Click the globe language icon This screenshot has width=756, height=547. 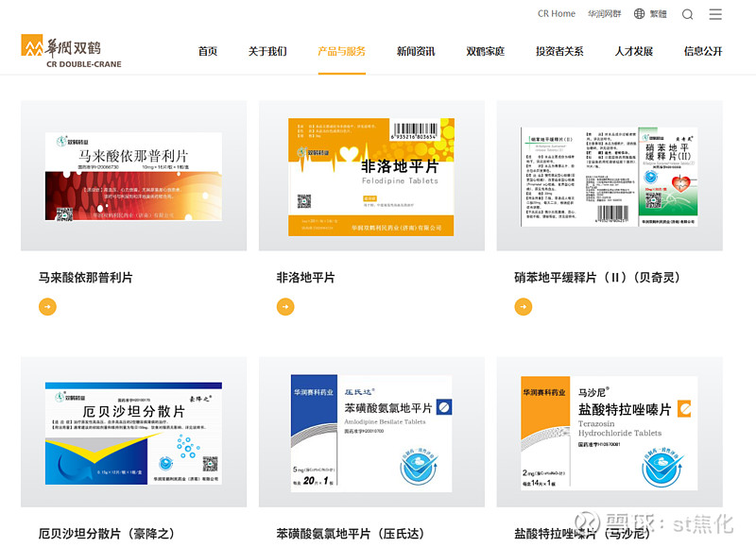point(640,14)
